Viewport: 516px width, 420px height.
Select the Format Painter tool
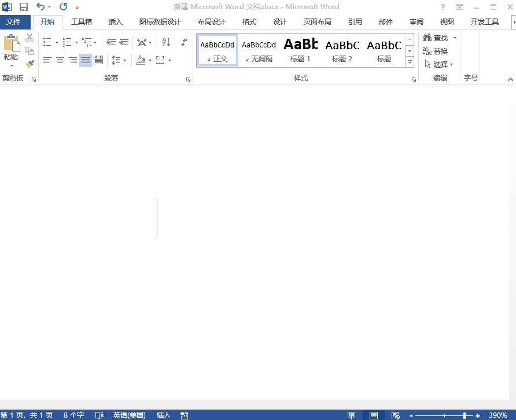point(28,64)
